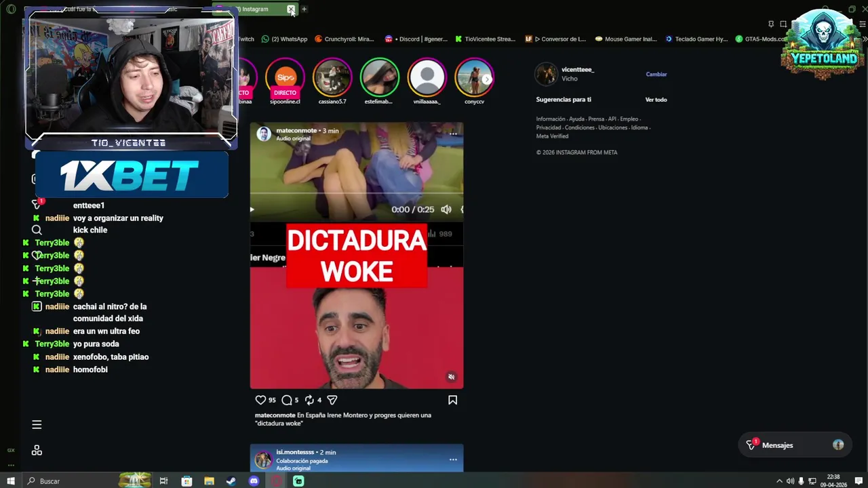Open Instagram sidebar messages icon with badge
Image resolution: width=868 pixels, height=488 pixels.
tap(37, 204)
